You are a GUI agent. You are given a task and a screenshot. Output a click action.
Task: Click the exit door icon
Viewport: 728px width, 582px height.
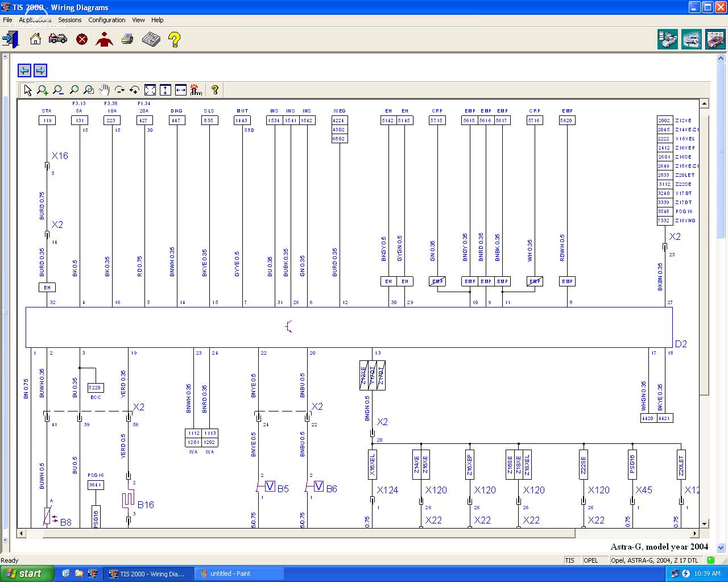point(10,39)
